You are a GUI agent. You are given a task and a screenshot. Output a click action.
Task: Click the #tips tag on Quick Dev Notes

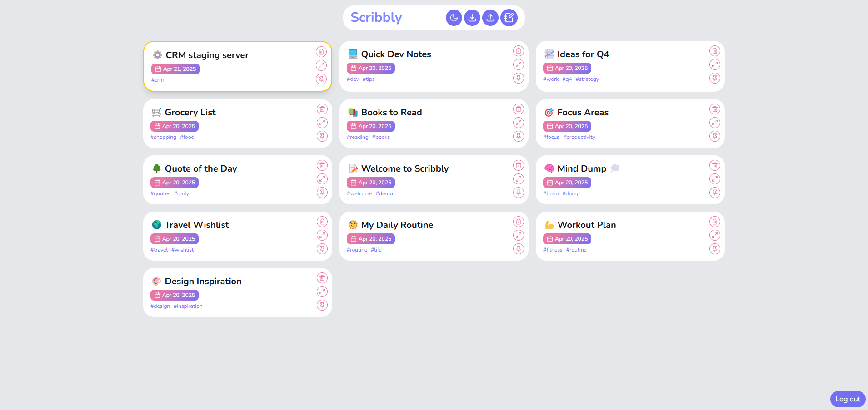369,79
